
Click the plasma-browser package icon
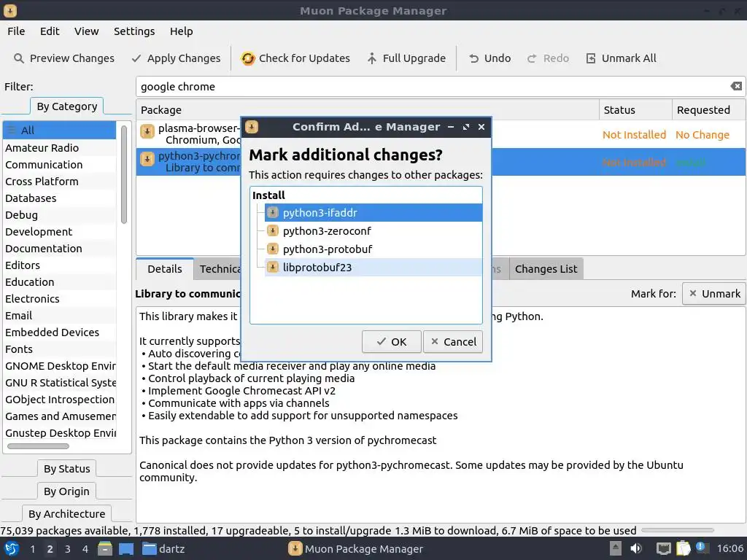point(147,131)
